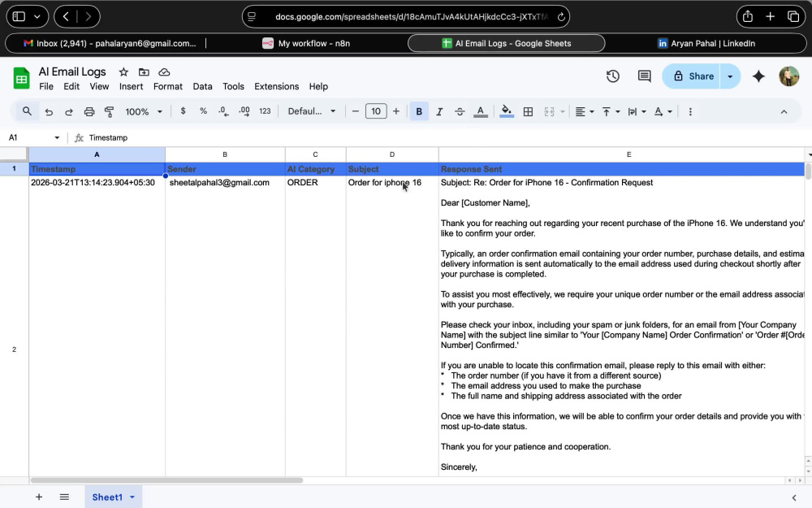Image resolution: width=812 pixels, height=508 pixels.
Task: Decrease font size minus button
Action: click(356, 111)
